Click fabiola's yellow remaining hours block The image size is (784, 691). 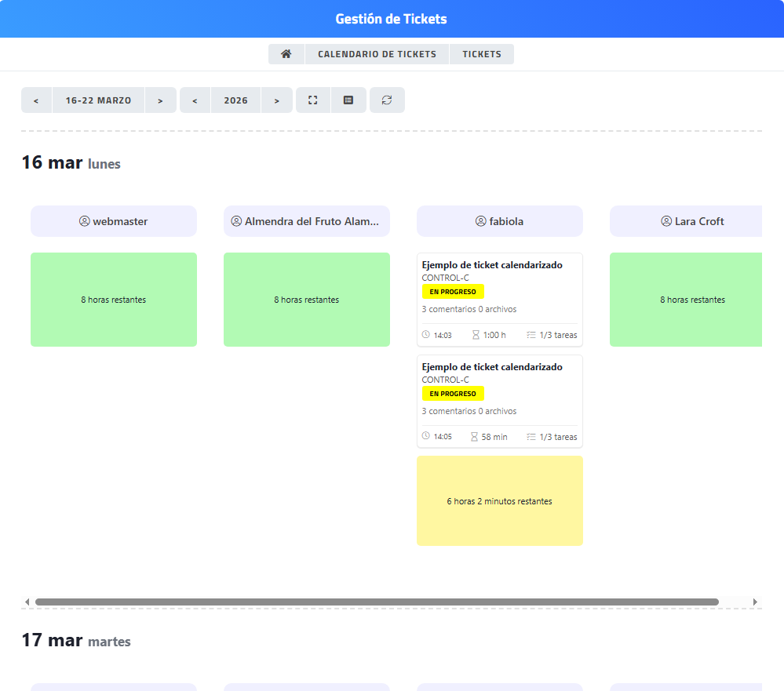[499, 500]
